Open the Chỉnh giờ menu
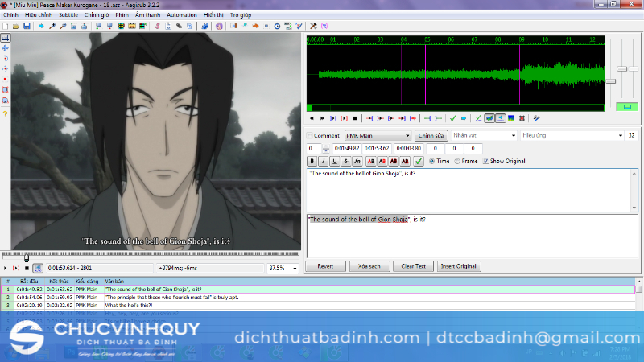Screen dimensions: 644x362 click(97, 14)
